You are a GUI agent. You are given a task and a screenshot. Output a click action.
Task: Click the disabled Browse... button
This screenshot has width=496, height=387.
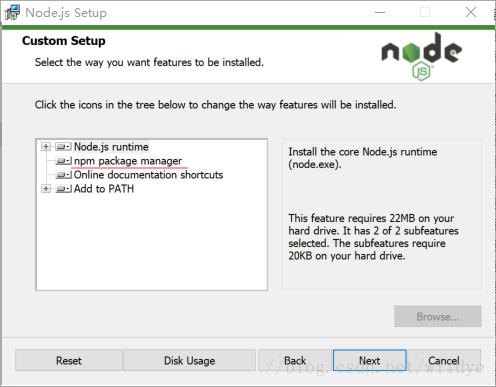tap(438, 316)
